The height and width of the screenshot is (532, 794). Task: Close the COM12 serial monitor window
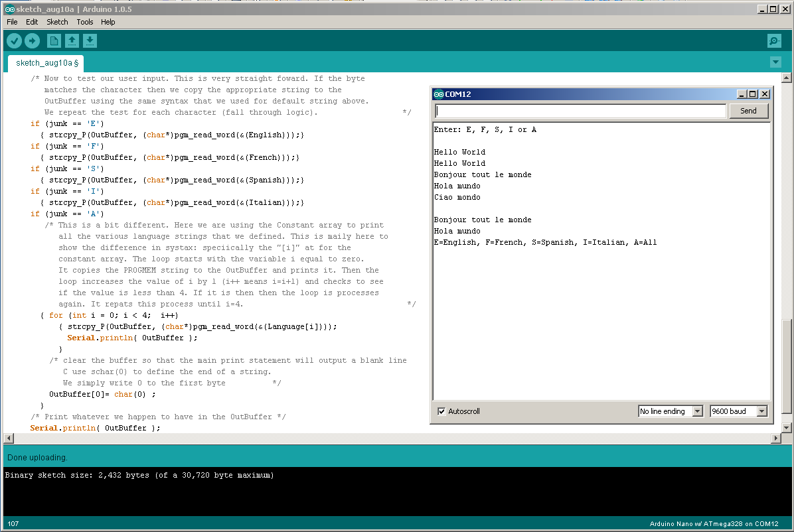coord(765,94)
